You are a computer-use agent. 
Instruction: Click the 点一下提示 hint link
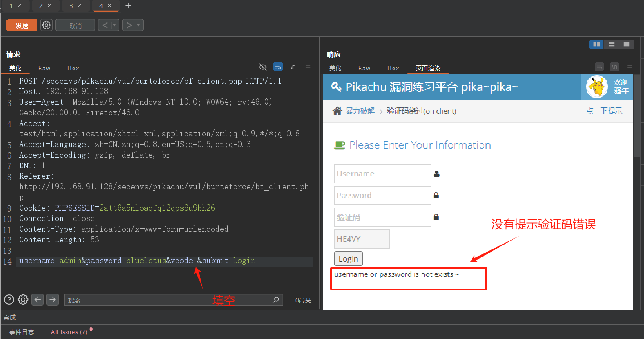(x=606, y=111)
